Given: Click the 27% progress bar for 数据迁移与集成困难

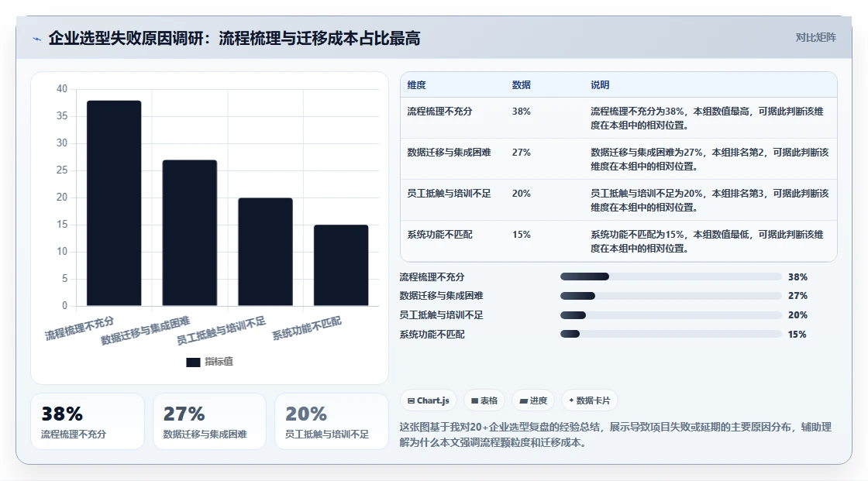Looking at the screenshot, I should point(670,296).
